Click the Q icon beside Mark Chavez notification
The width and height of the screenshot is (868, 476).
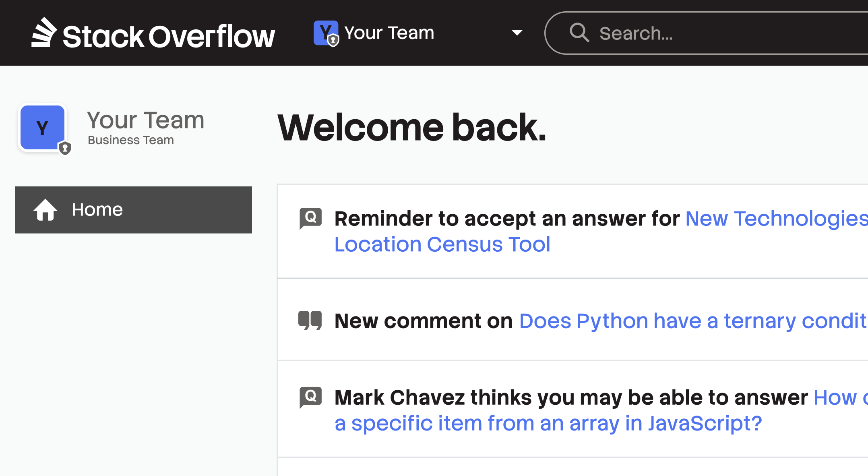pyautogui.click(x=310, y=397)
